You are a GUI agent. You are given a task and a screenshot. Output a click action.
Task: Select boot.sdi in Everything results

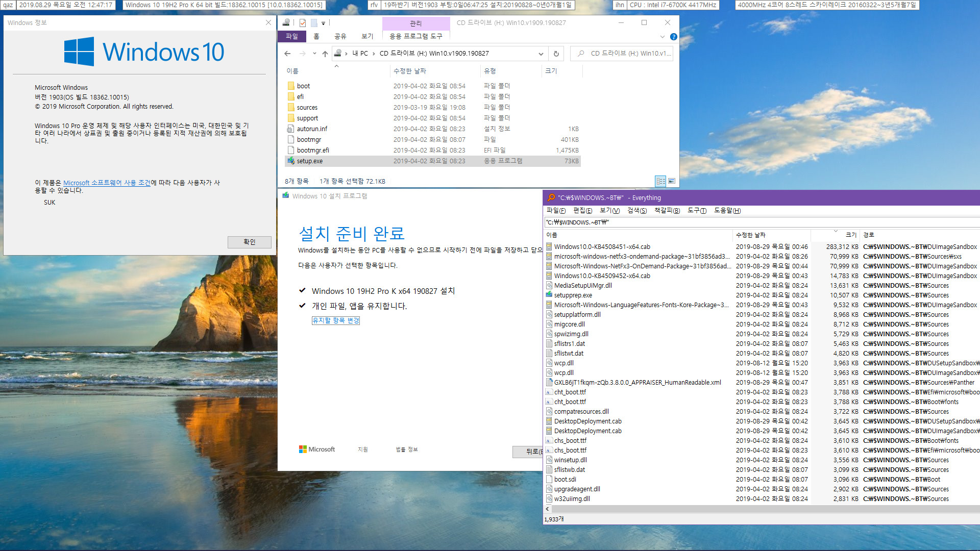[565, 479]
